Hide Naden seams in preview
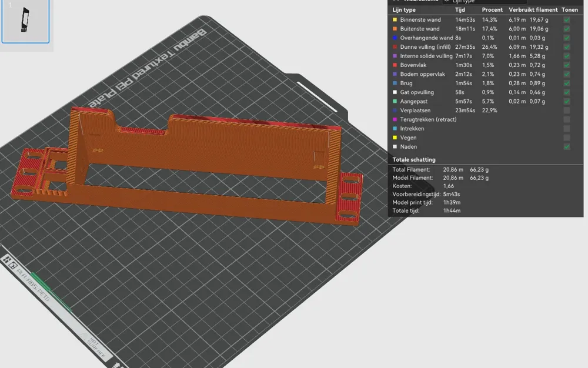The width and height of the screenshot is (588, 368). click(567, 147)
